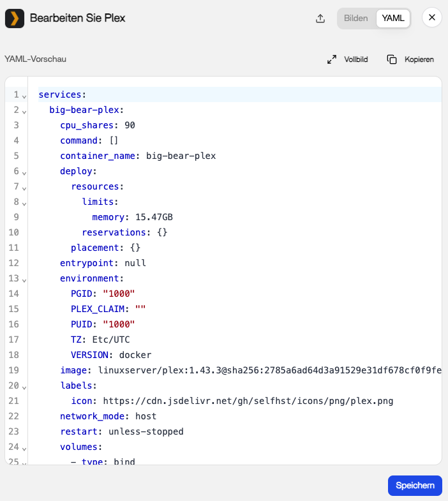Click the TZ value Etc/UTC
This screenshot has height=501, width=448.
pos(111,340)
